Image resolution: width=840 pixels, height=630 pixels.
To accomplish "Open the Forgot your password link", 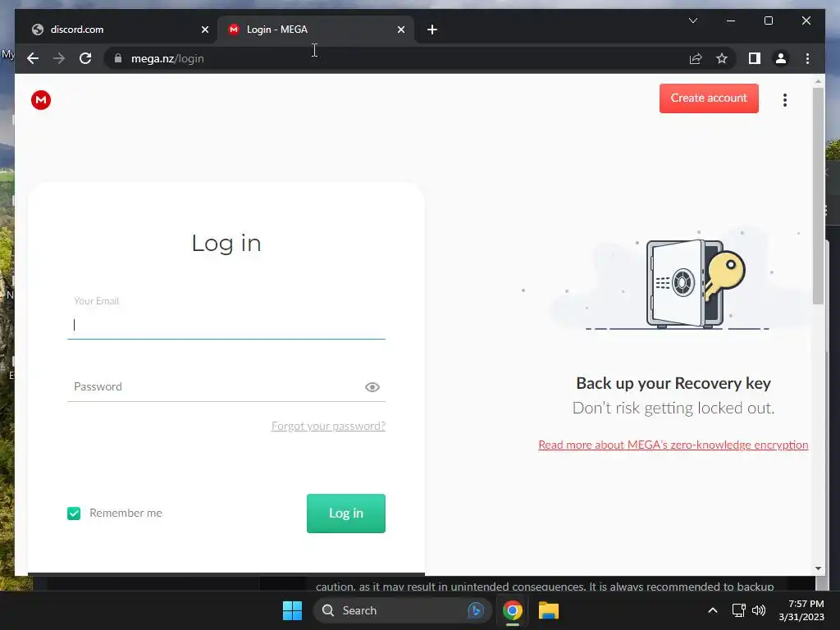I will (328, 426).
